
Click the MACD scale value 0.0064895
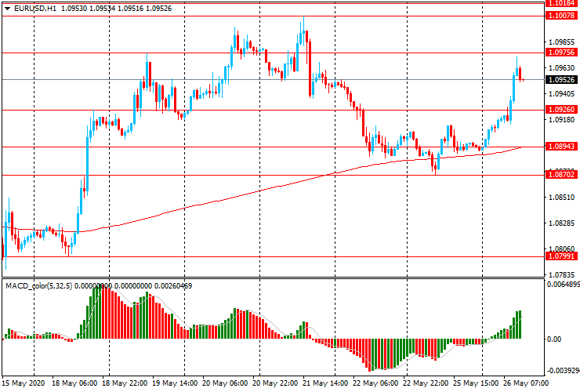pos(564,285)
